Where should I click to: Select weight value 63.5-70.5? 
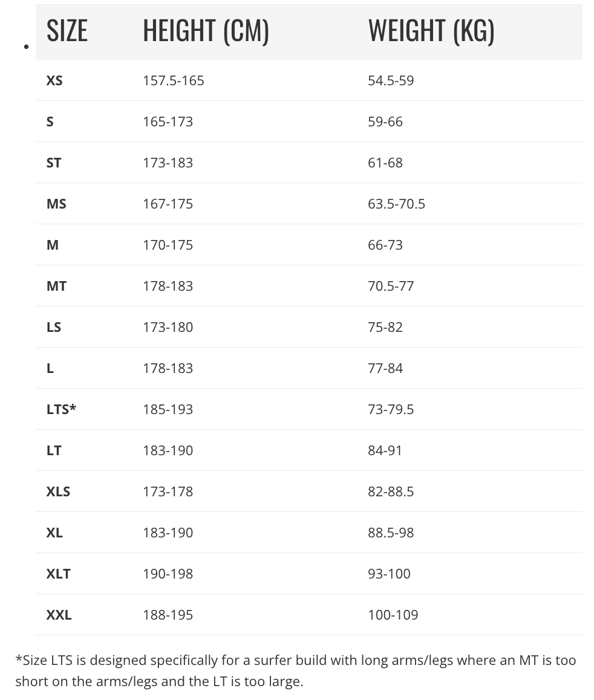397,204
